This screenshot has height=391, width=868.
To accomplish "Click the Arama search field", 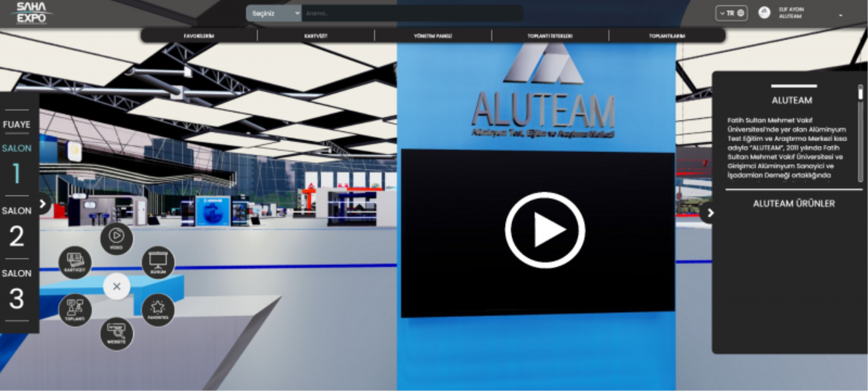I will (412, 13).
